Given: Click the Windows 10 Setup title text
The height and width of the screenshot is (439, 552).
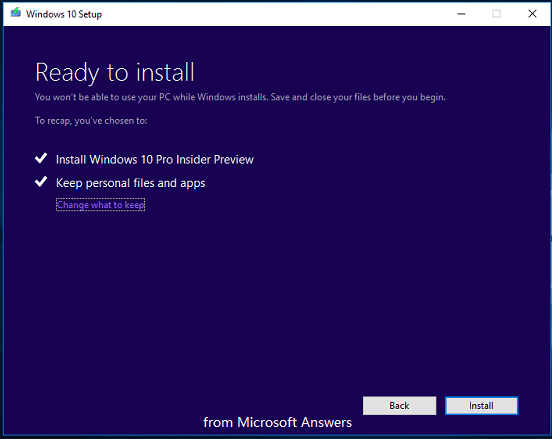Looking at the screenshot, I should (64, 14).
